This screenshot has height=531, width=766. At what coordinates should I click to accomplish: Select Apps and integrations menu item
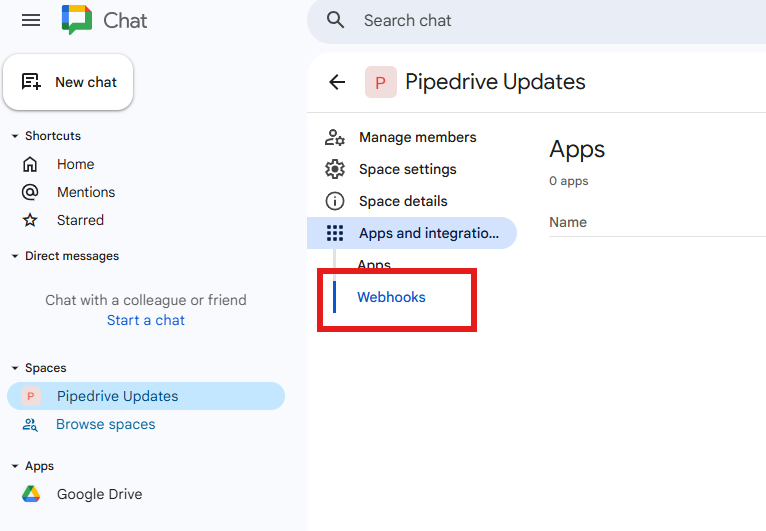click(x=412, y=233)
